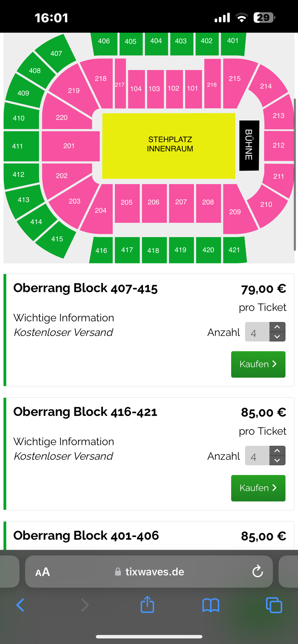Select block 201 on the seating map
Image resolution: width=298 pixels, height=644 pixels.
[69, 146]
